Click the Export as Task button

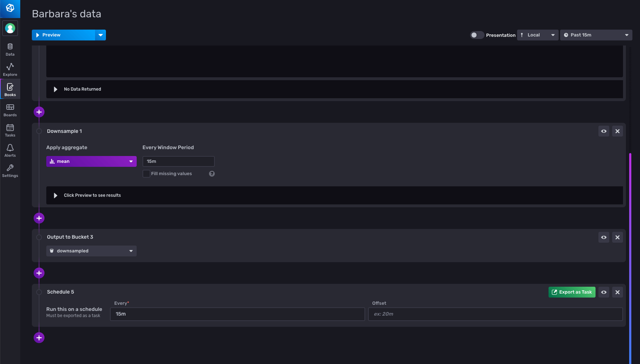coord(572,292)
